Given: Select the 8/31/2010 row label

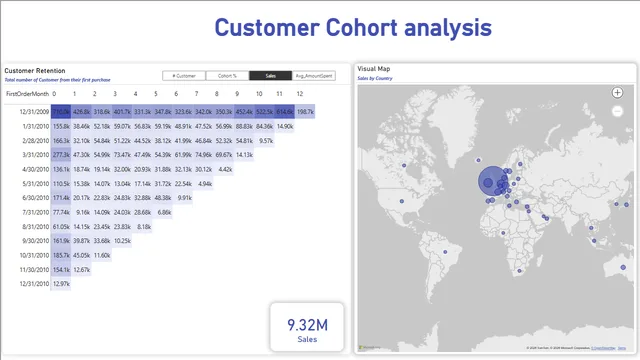Looking at the screenshot, I should pos(36,227).
